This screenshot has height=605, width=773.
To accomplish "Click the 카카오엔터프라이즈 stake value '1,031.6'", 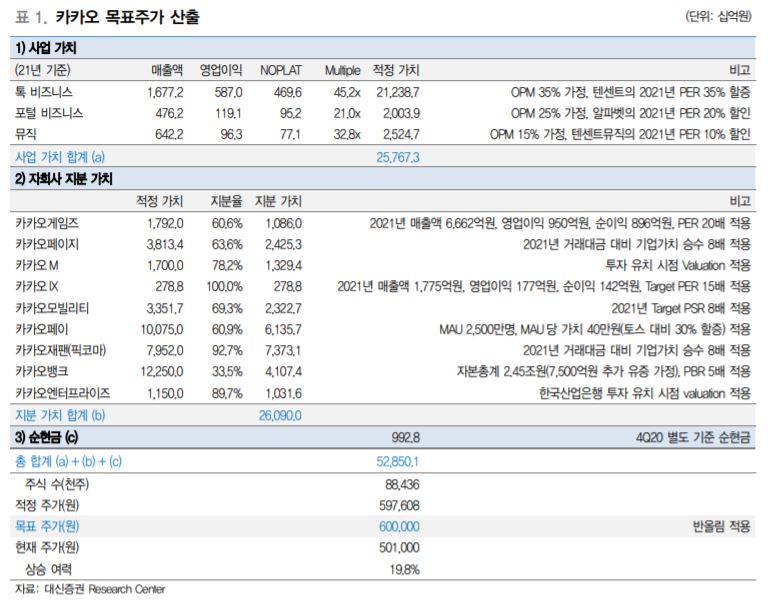I will point(283,393).
